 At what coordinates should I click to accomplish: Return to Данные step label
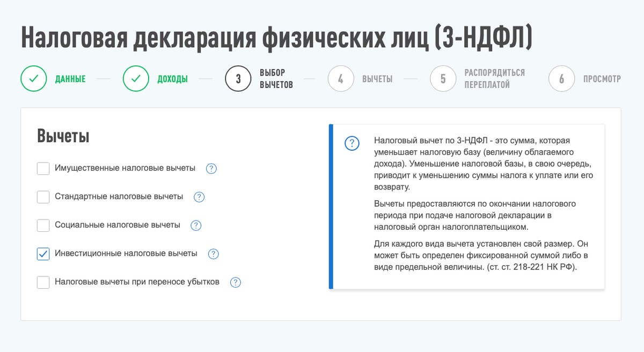click(70, 79)
